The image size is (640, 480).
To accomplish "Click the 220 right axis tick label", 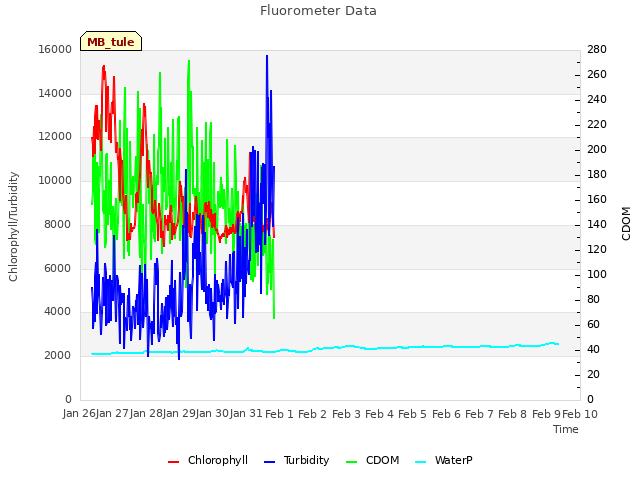I will tap(597, 124).
